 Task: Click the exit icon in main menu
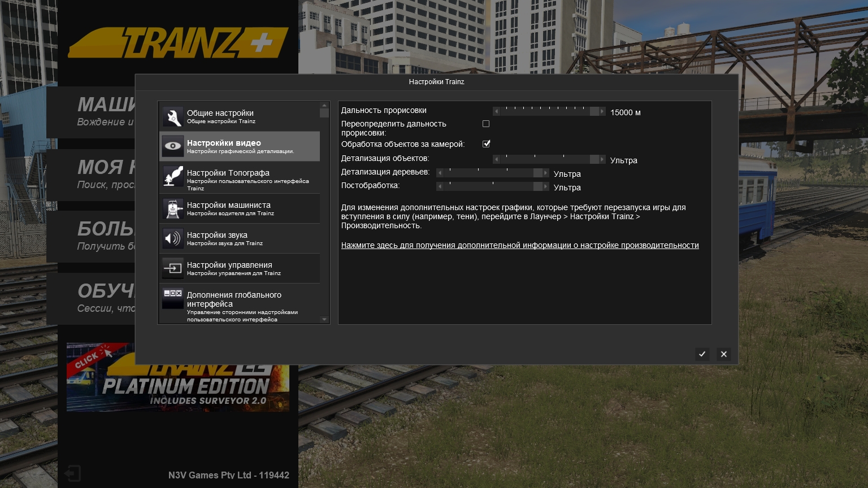click(73, 473)
